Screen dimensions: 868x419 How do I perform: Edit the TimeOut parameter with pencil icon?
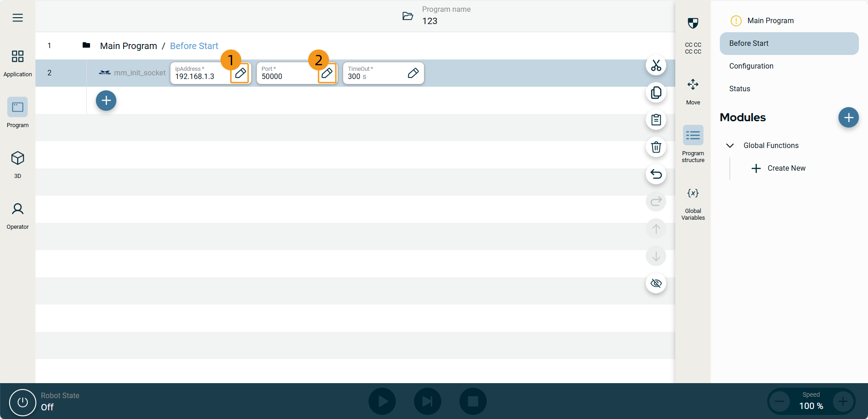(x=413, y=73)
